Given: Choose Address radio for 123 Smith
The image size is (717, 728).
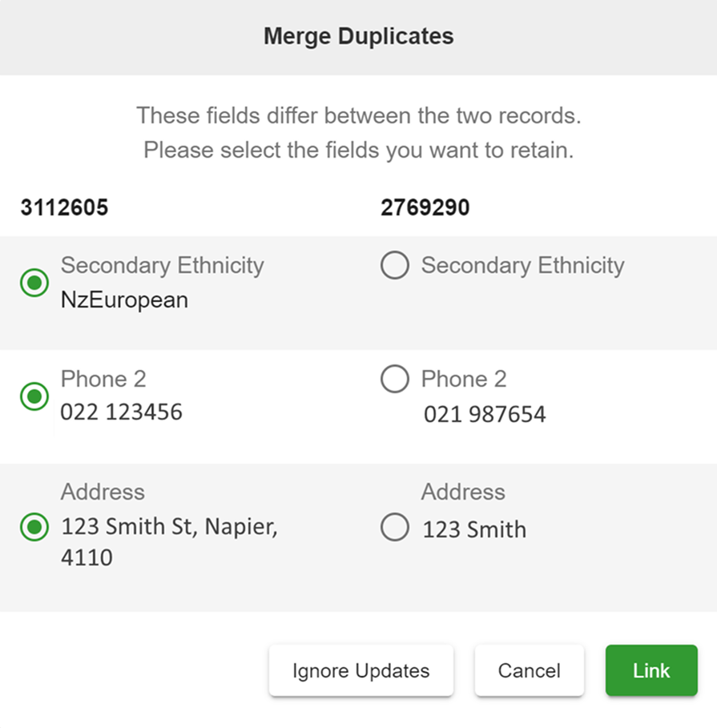Looking at the screenshot, I should pos(395,527).
